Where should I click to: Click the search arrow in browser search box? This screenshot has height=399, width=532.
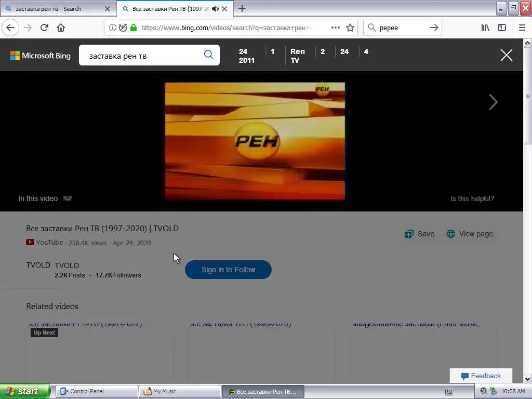(x=434, y=28)
